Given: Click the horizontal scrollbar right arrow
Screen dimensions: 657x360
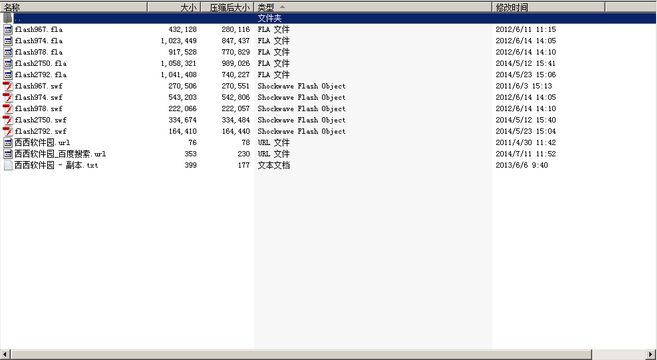Looking at the screenshot, I should point(652,354).
